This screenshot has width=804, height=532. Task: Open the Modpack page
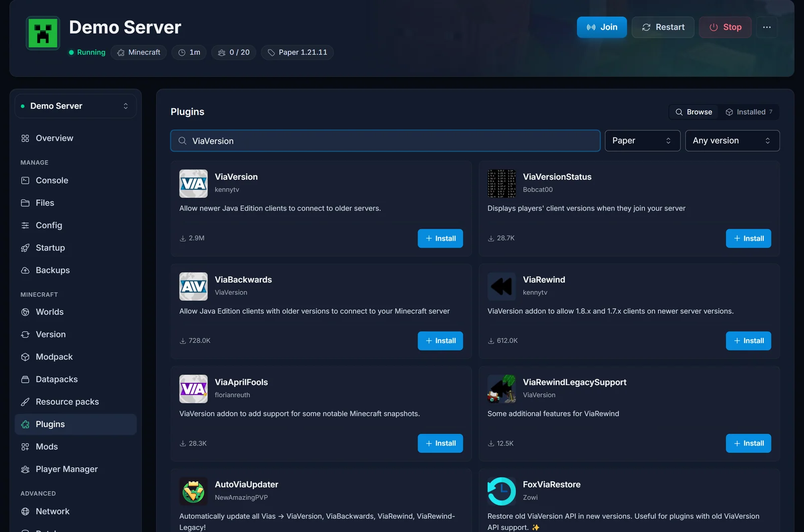(x=76, y=357)
